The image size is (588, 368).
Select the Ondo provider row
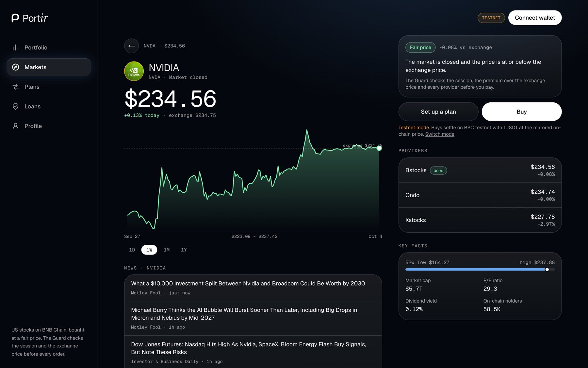coord(480,195)
